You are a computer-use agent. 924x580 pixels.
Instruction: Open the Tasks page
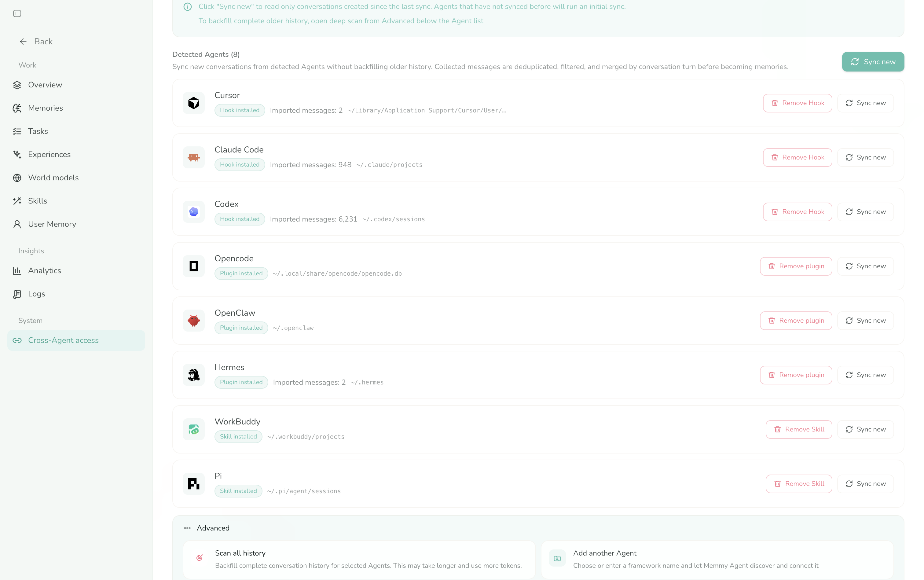[x=76, y=131]
